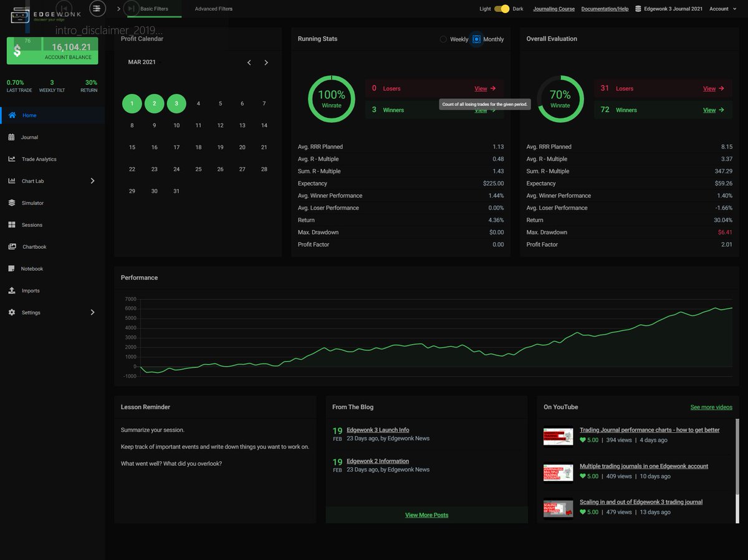Open the Edgewonk 3 Launch Info blog post

point(378,430)
